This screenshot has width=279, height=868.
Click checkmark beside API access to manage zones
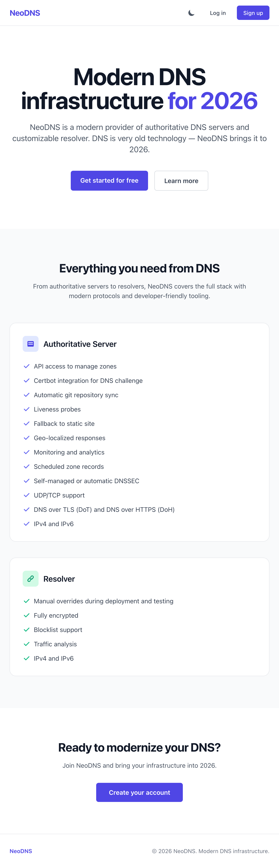click(x=27, y=366)
